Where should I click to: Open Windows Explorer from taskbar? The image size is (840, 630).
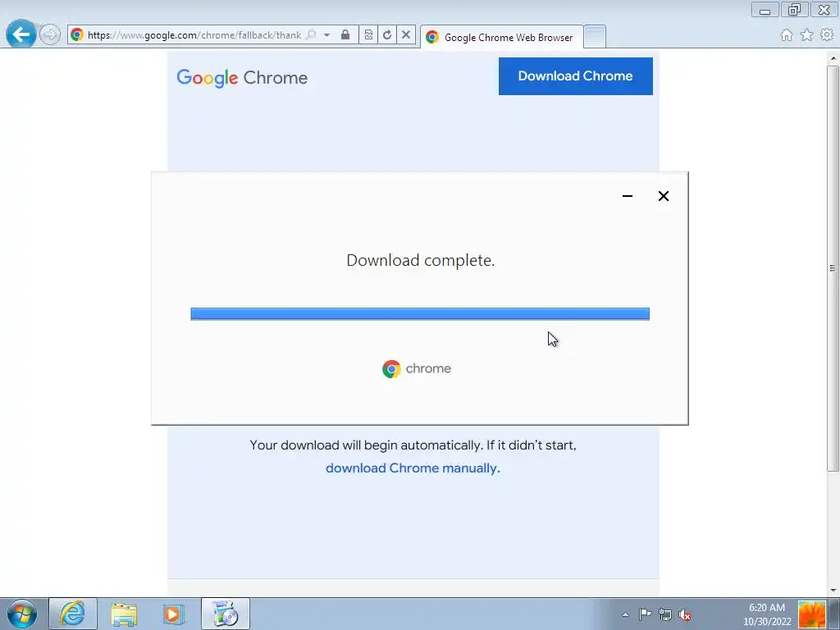(124, 614)
